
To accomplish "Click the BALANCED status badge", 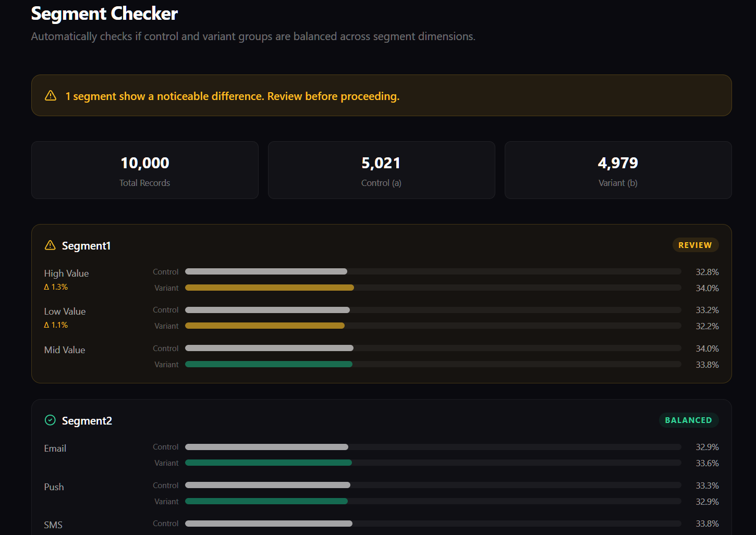I will (x=688, y=420).
